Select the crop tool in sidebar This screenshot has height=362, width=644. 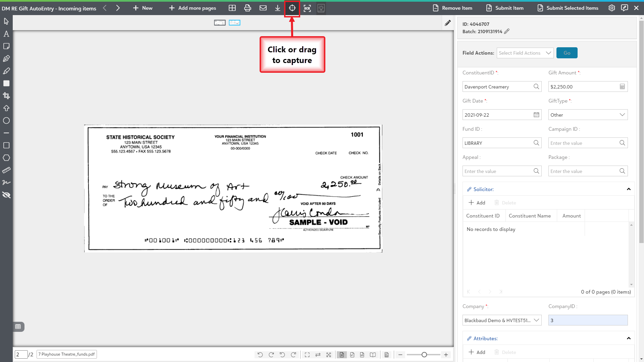(6, 96)
